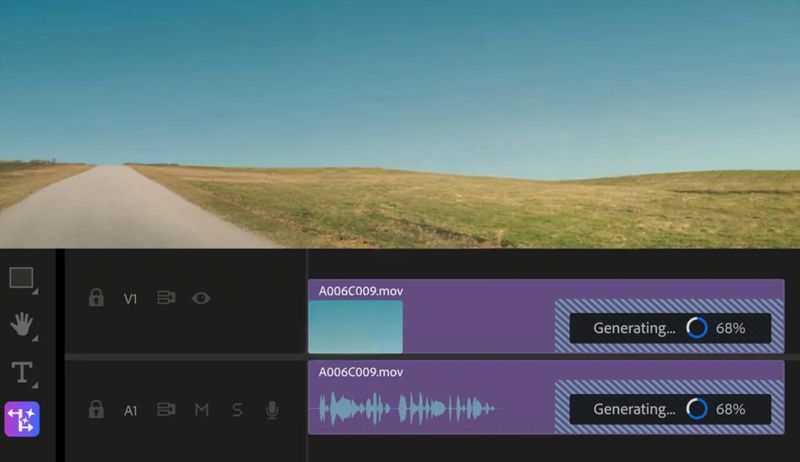
Task: Activate the purple Generative Extend tool
Action: tap(22, 419)
